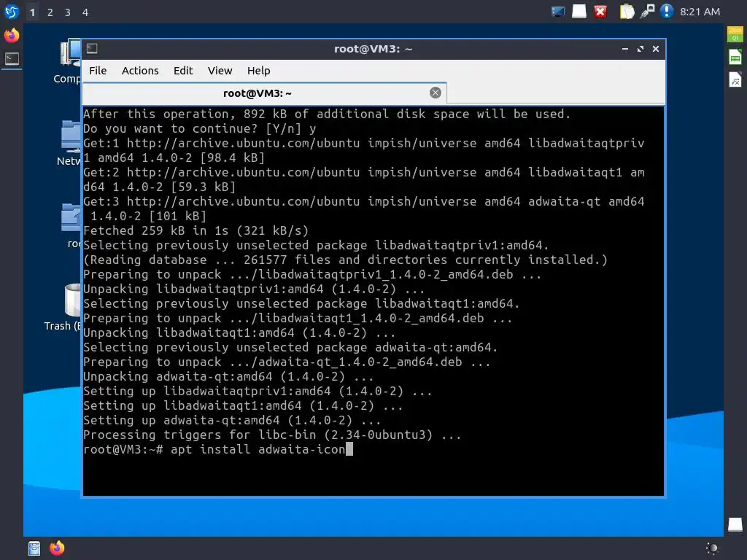Viewport: 747px width, 560px height.
Task: Click the 'Fetched 259 kB in 1s' line
Action: coord(196,231)
